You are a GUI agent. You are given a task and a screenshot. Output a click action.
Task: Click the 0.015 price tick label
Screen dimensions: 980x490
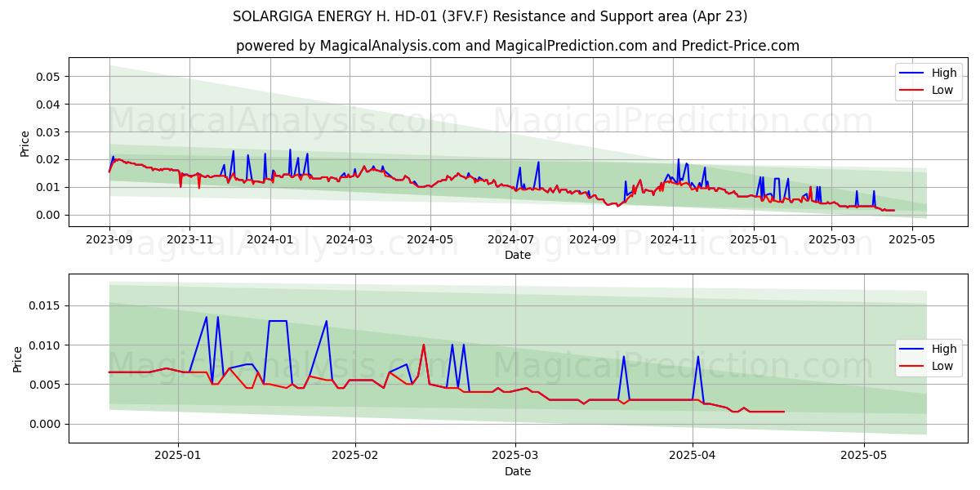point(46,306)
